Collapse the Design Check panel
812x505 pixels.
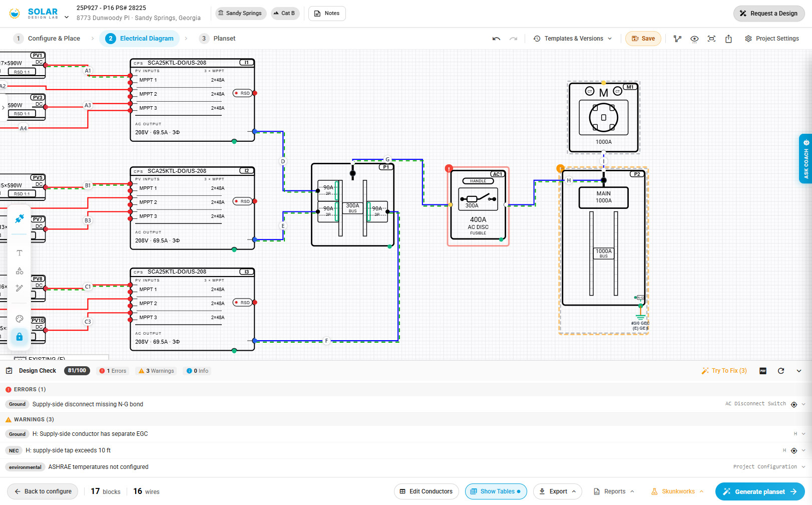(x=799, y=371)
